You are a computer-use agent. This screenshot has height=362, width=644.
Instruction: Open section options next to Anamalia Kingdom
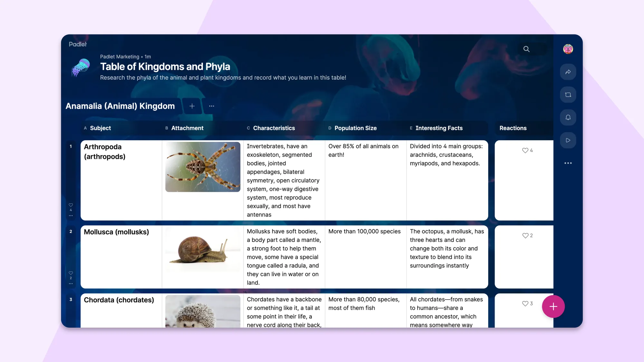tap(212, 106)
